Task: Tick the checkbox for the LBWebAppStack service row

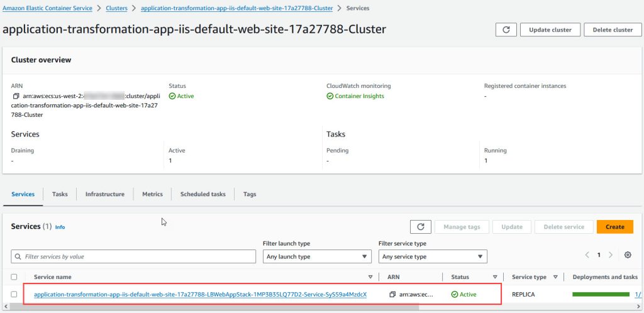Action: point(14,294)
